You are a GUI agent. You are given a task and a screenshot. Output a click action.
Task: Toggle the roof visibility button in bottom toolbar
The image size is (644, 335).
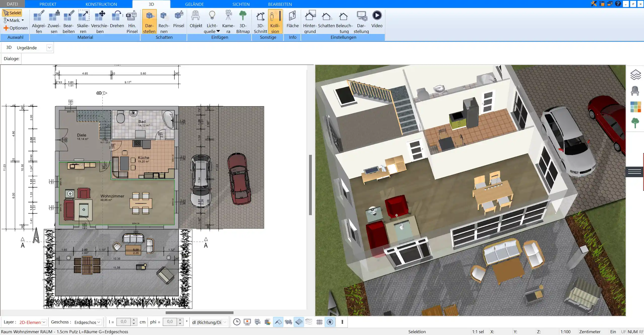(278, 322)
